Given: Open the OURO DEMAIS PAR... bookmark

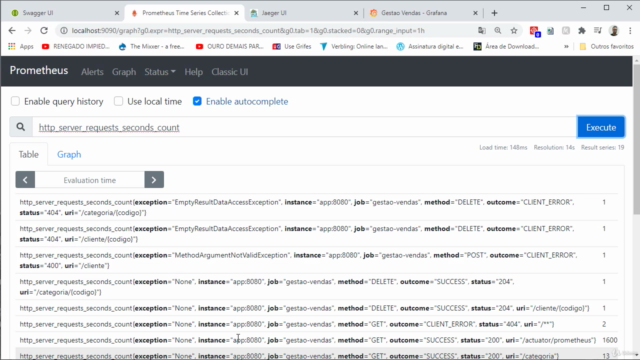Looking at the screenshot, I should coord(230,47).
